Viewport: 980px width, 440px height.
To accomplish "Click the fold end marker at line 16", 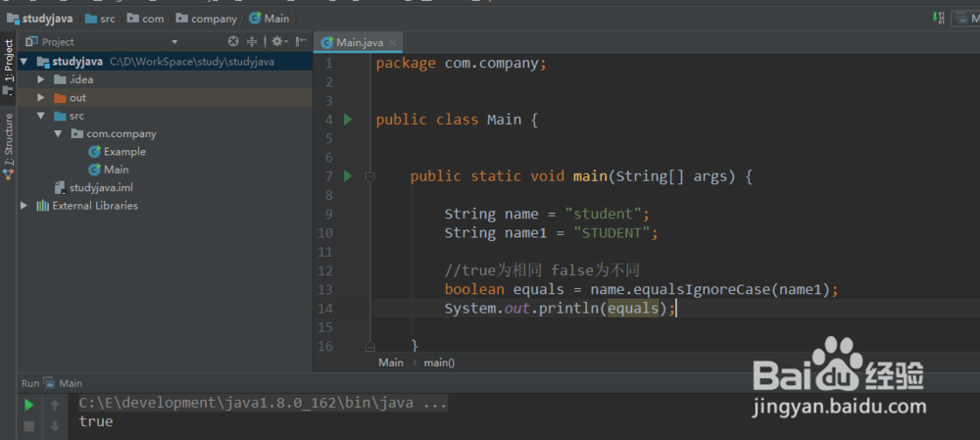I will coord(370,346).
